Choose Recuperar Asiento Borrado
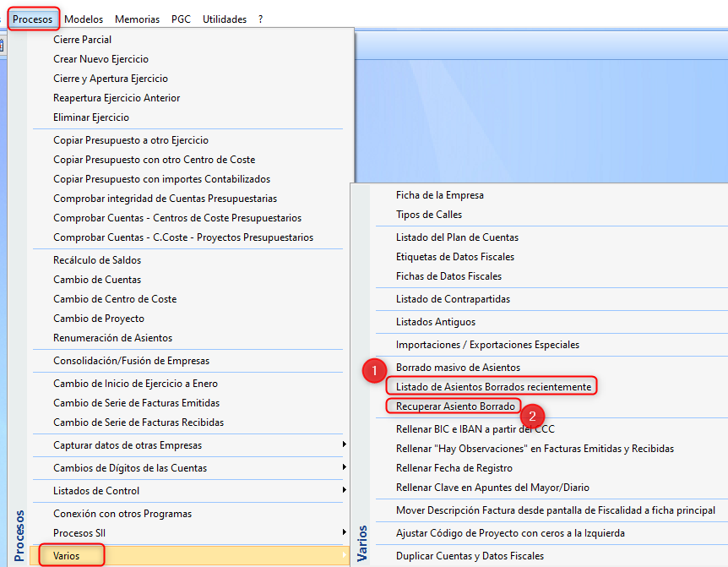 pos(455,406)
